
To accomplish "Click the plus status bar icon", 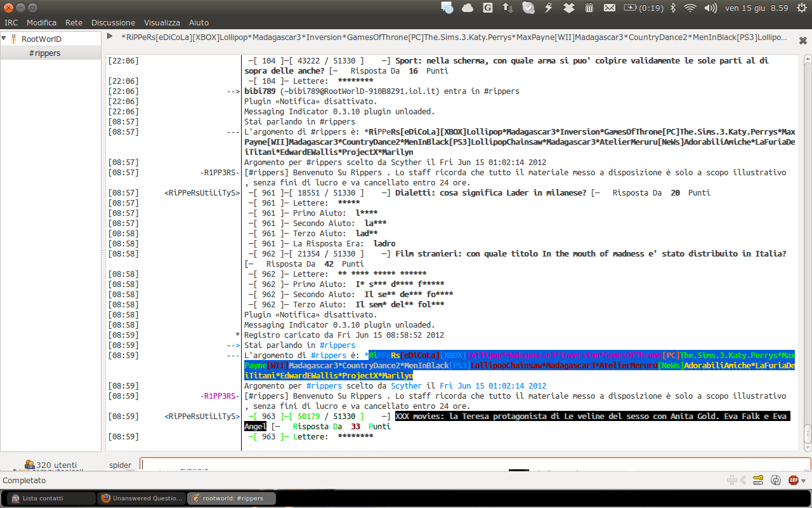I will pos(731,481).
